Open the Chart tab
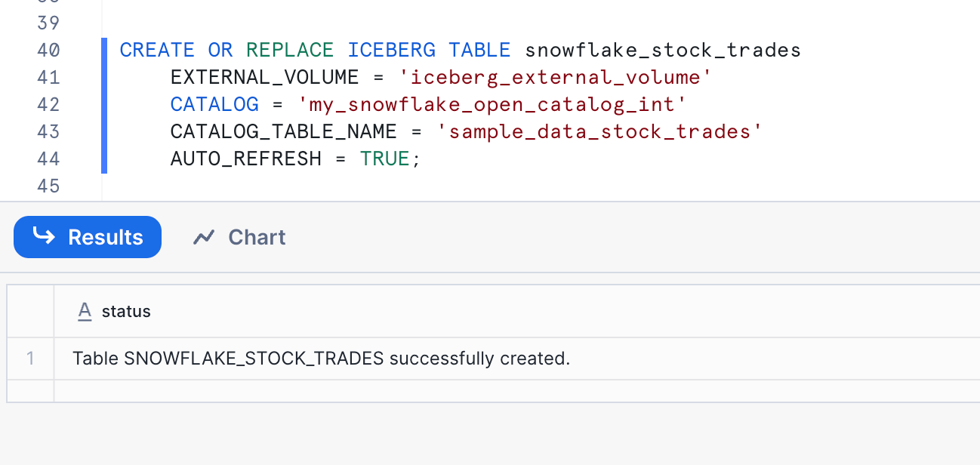Screen dimensions: 980x465 [x=239, y=237]
